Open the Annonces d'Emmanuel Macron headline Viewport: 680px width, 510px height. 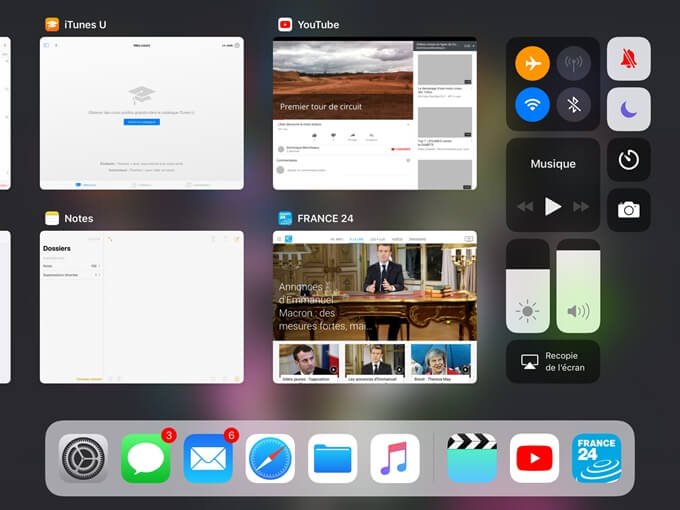pos(325,306)
